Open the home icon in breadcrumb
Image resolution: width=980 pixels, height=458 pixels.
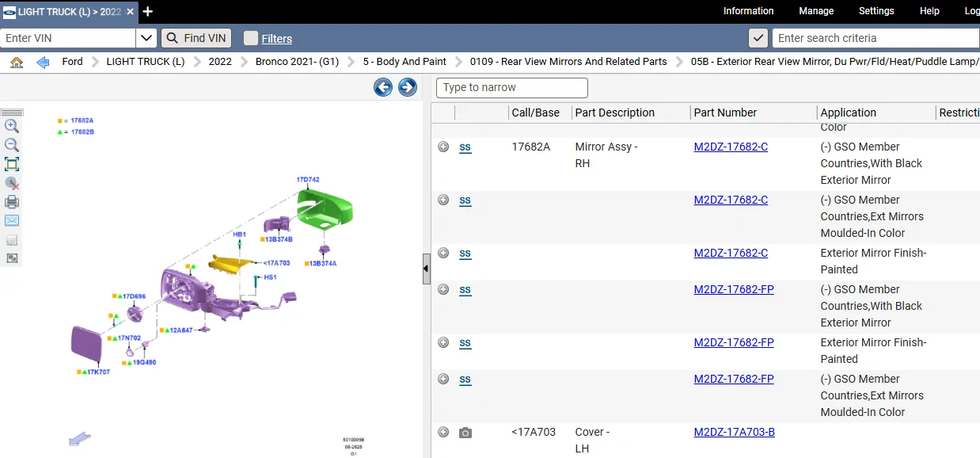(17, 62)
